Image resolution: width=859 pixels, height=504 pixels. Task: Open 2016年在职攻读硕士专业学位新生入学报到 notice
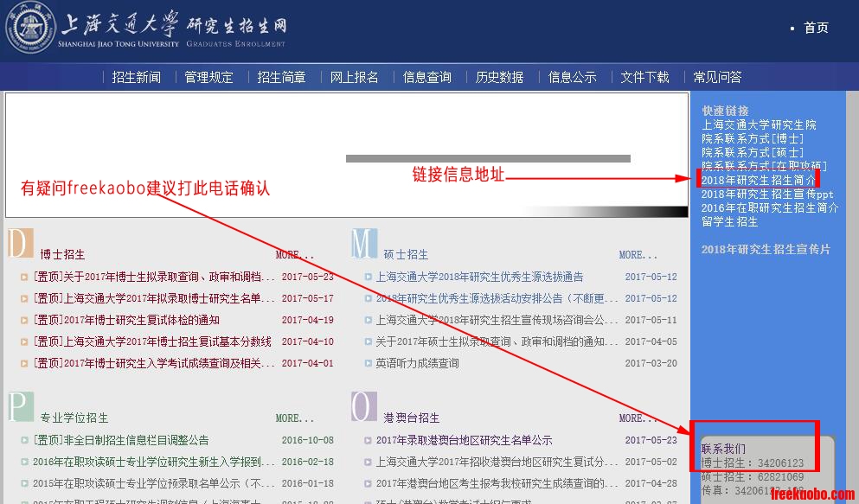click(154, 462)
